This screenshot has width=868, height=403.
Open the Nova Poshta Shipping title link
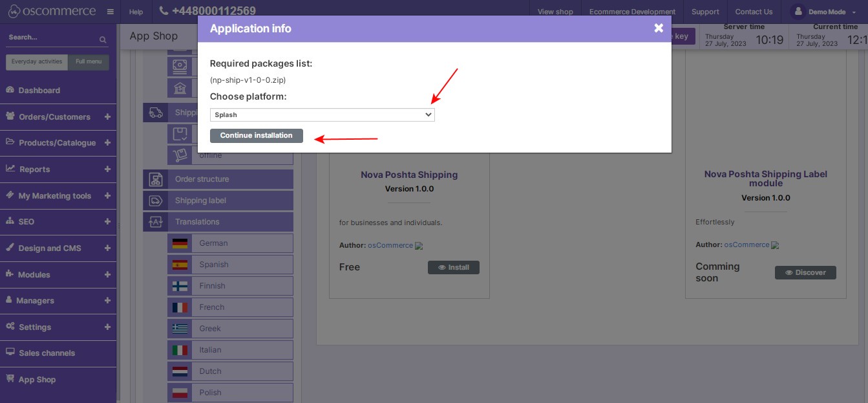pos(409,175)
